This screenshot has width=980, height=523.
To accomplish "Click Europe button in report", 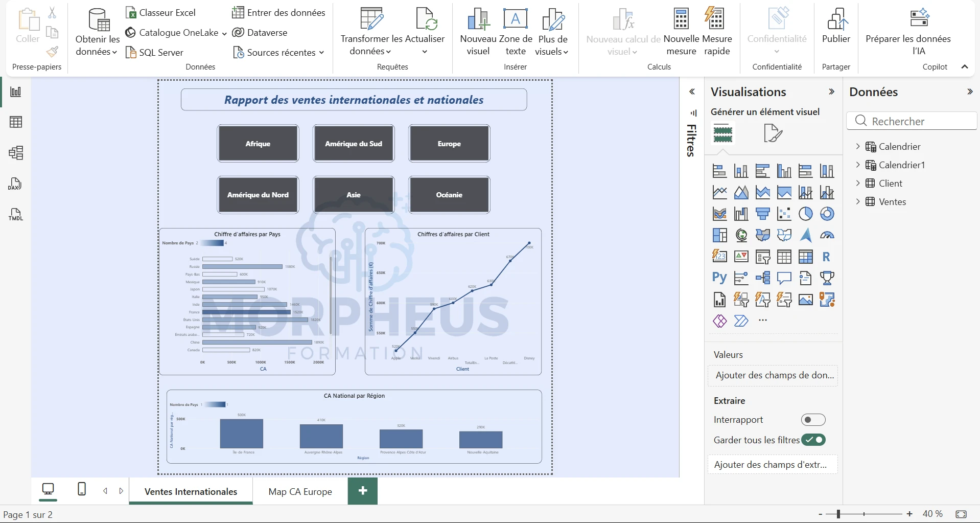I will (449, 144).
